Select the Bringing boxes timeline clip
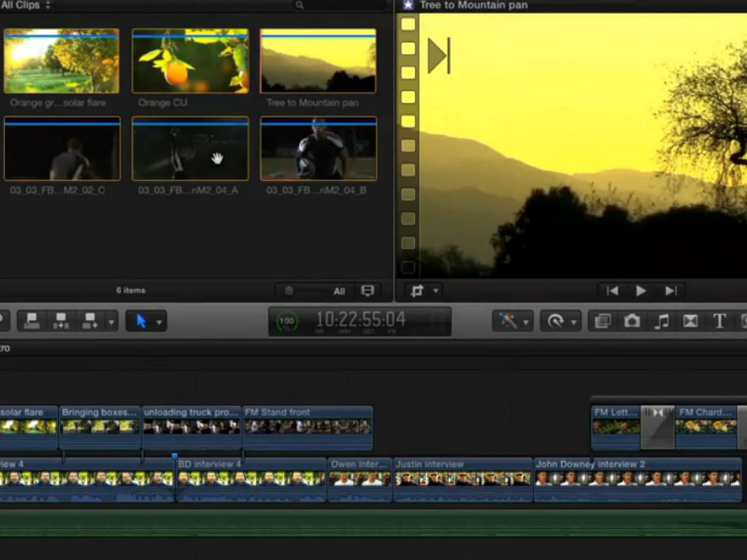The image size is (747, 560). click(x=100, y=427)
